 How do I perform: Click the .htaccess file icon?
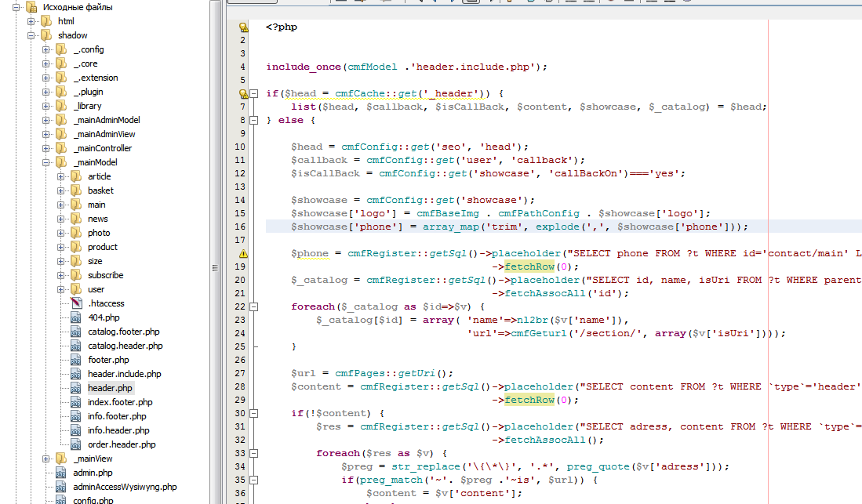point(75,303)
